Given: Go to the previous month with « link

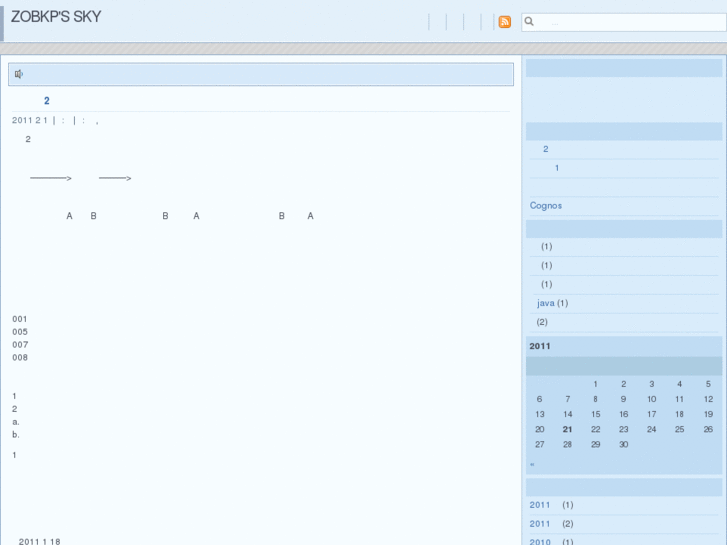Looking at the screenshot, I should click(x=532, y=464).
